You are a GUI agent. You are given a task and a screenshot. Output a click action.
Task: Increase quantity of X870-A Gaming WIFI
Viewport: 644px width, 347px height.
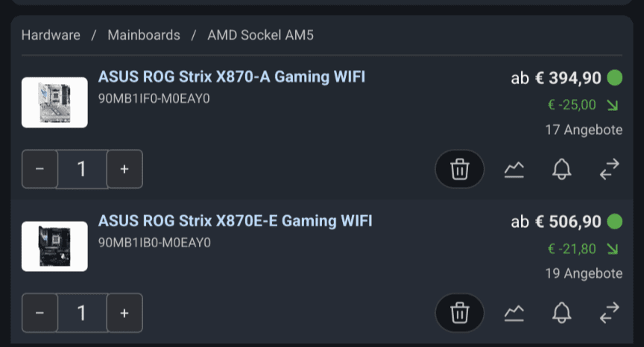124,169
